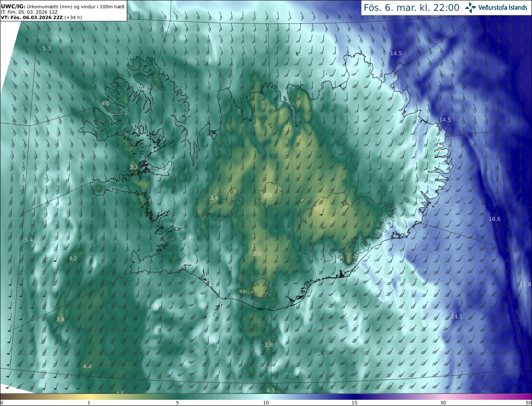Click the 5.3 value on the map
532x406 pixels.
47,49
